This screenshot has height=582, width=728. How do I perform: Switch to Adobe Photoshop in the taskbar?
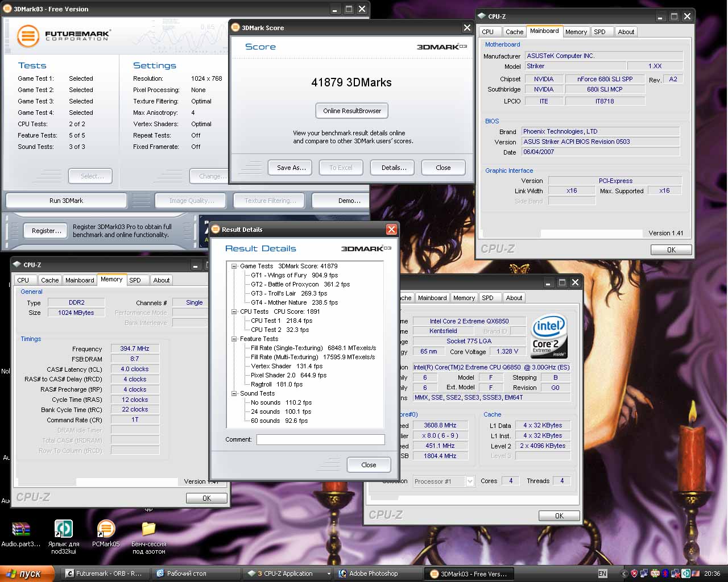(378, 574)
